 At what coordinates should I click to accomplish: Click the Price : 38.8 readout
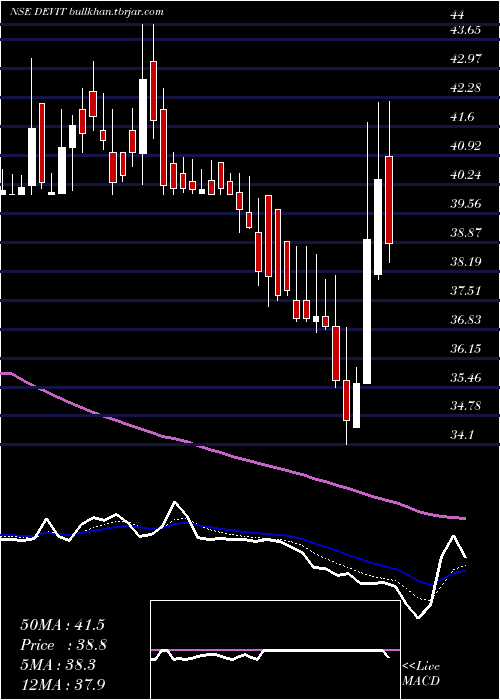[63, 645]
